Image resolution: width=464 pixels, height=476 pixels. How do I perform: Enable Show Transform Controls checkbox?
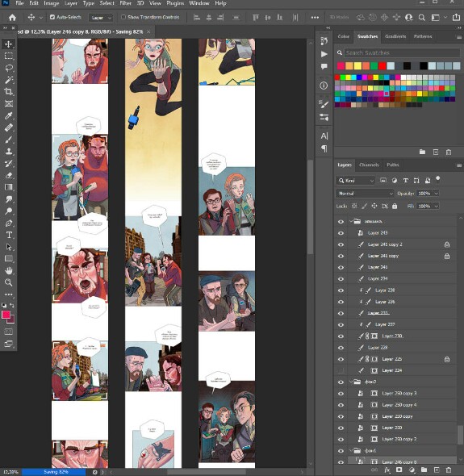point(123,17)
